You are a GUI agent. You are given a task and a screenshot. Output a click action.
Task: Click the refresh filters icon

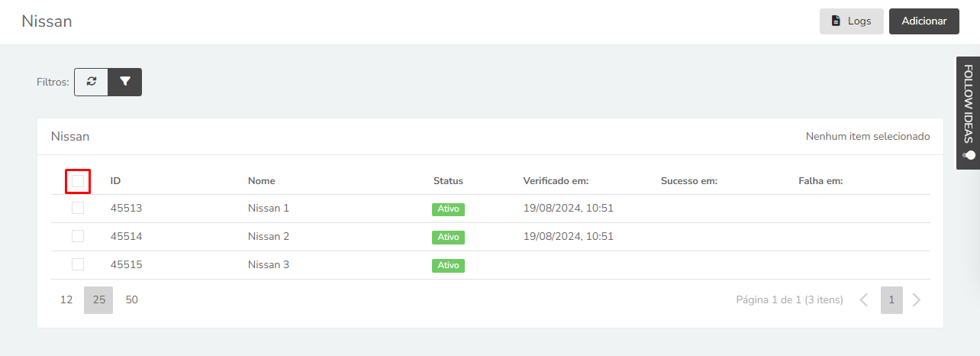point(92,82)
